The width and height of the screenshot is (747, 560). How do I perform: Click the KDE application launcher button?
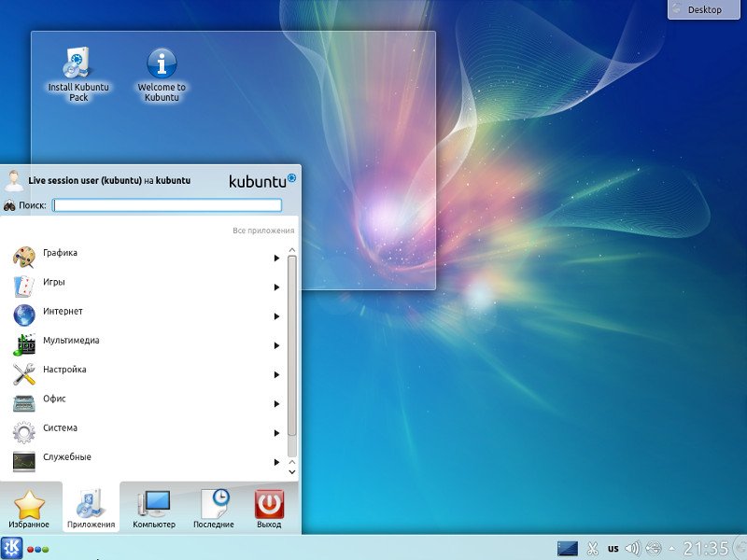pyautogui.click(x=12, y=548)
